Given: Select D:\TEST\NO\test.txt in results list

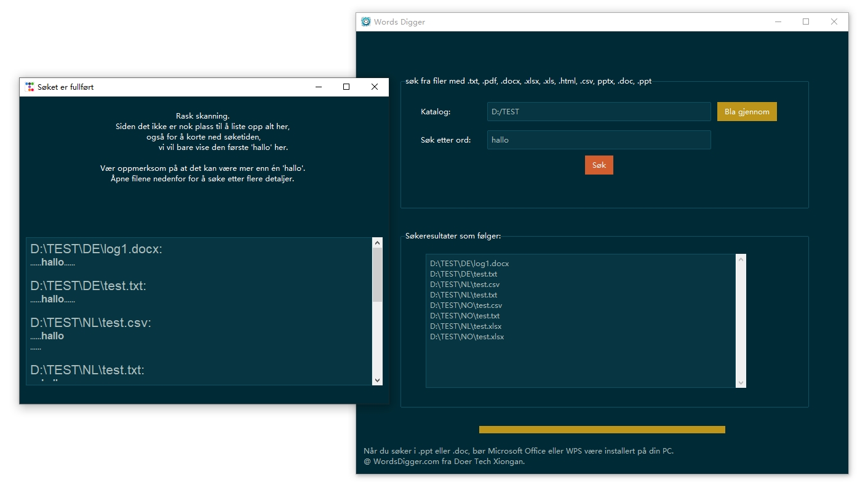Looking at the screenshot, I should [465, 316].
